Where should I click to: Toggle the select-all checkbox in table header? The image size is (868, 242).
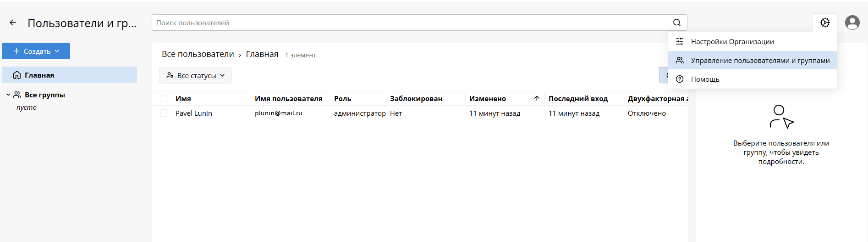click(164, 98)
